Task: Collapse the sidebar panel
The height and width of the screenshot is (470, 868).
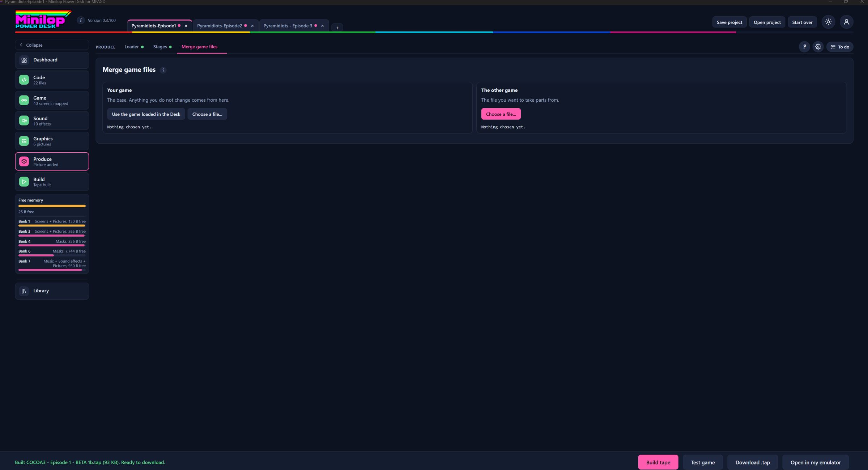Action: 52,45
